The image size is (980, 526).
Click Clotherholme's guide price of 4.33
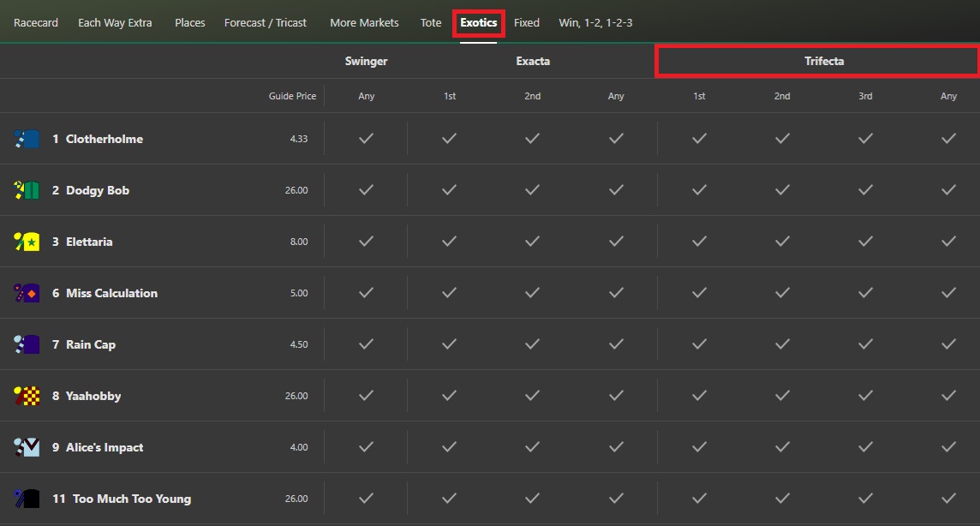(297, 138)
